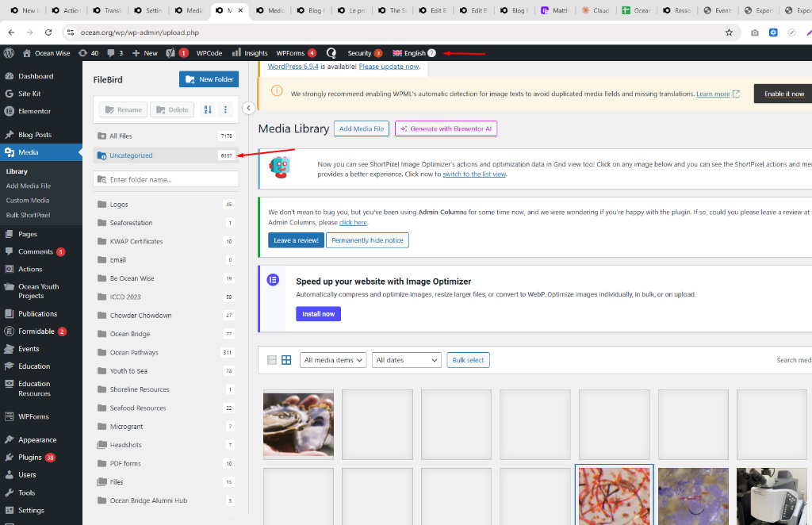
Task: Click the Install now button
Action: tap(319, 314)
